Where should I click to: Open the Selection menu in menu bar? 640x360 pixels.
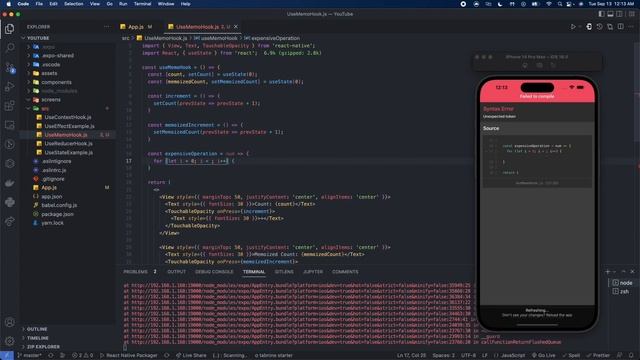(74, 4)
